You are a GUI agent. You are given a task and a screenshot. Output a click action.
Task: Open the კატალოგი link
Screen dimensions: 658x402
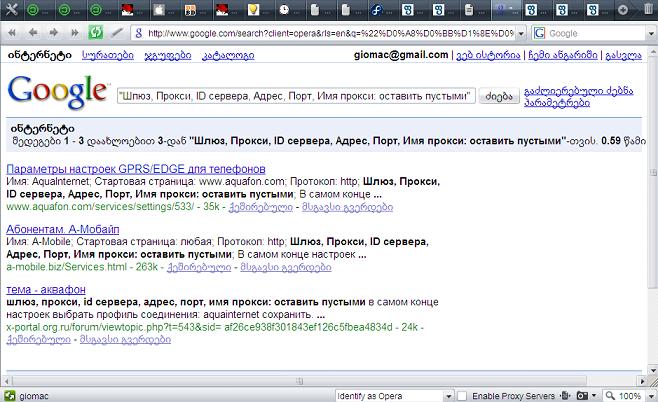click(228, 55)
